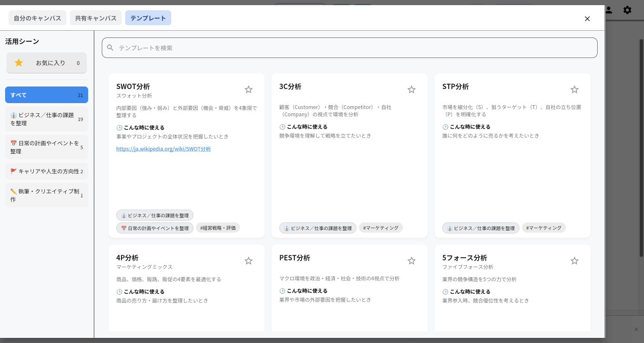Click the small X at bottom right

pyautogui.click(x=636, y=329)
